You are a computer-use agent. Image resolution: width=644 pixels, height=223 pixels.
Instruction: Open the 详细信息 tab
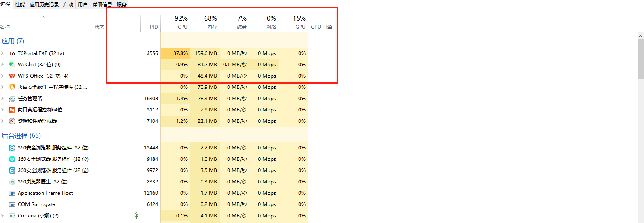click(x=102, y=4)
